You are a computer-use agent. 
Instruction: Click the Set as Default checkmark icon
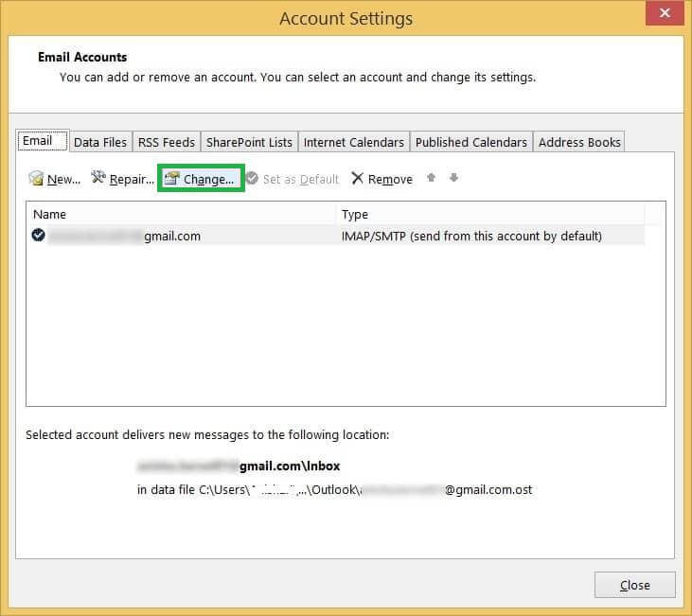tap(252, 178)
